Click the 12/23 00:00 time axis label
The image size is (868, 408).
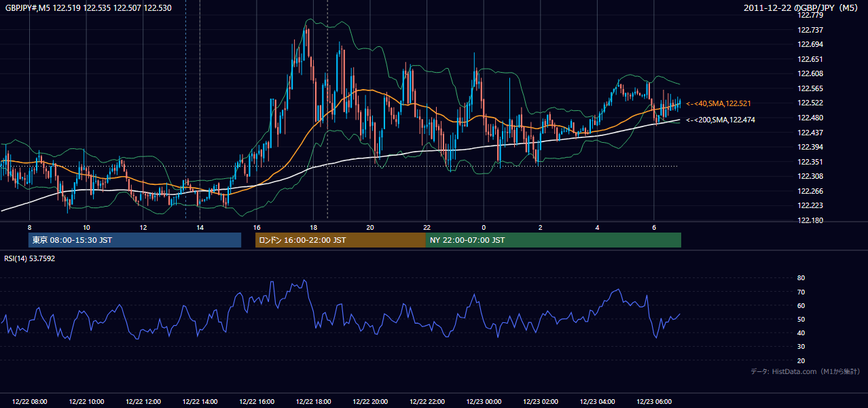(x=484, y=402)
